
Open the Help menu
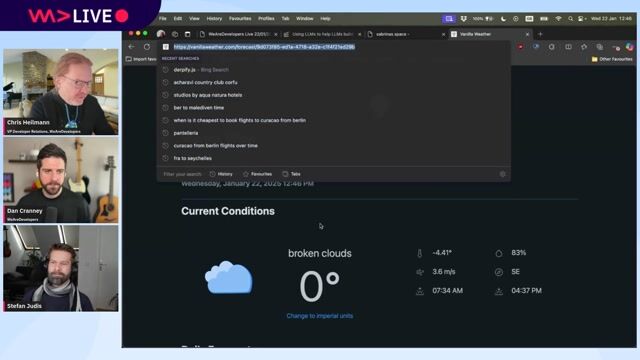(325, 19)
